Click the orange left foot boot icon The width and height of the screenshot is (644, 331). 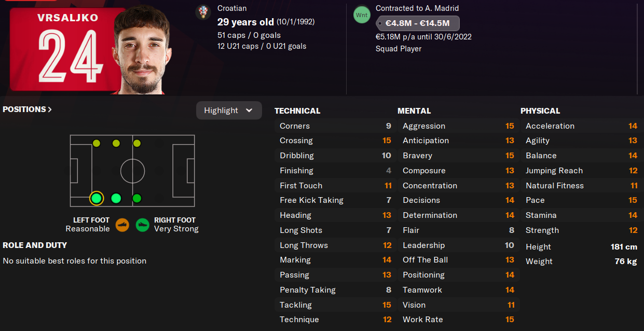(x=122, y=225)
